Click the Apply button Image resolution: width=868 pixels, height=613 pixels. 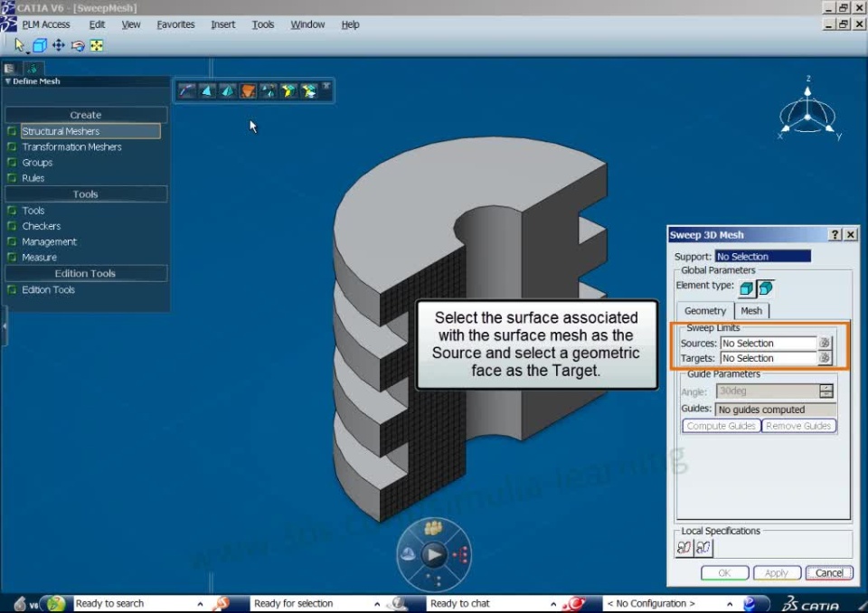(776, 572)
